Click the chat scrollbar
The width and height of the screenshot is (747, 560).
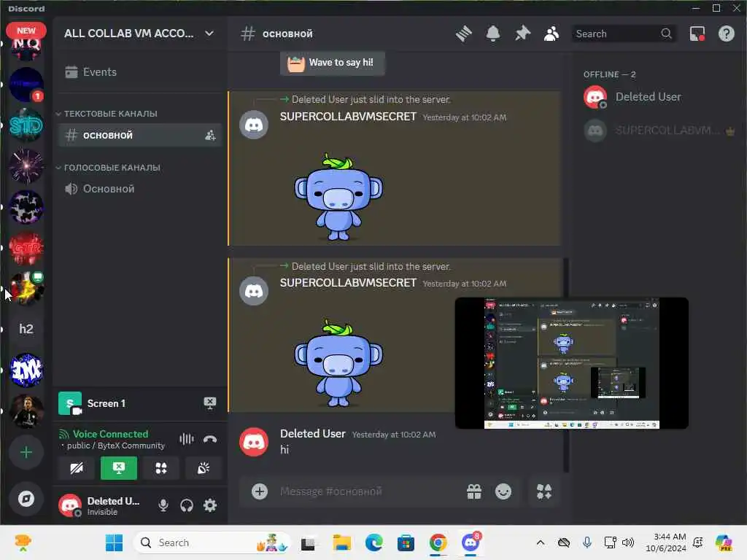point(566,365)
